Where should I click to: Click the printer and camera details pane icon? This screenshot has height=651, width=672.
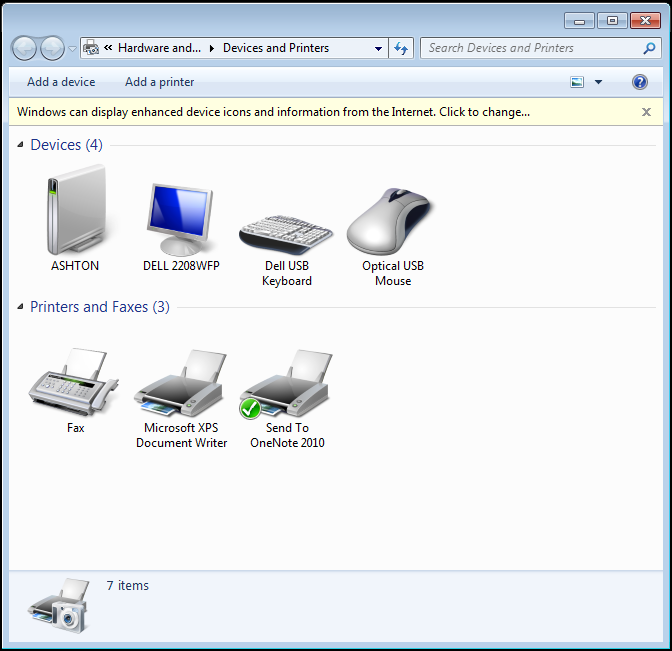(x=59, y=605)
